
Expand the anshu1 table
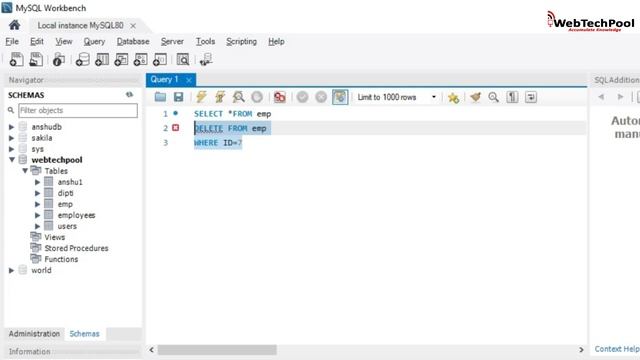[x=38, y=182]
